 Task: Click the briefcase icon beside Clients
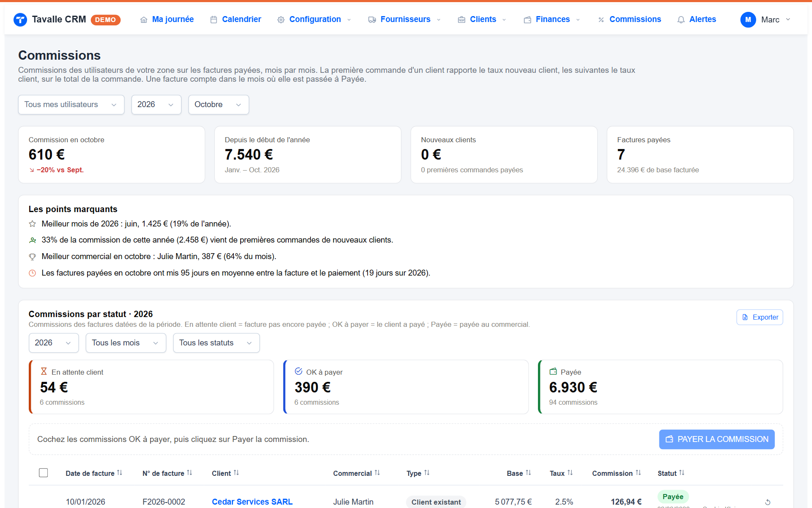coord(461,20)
